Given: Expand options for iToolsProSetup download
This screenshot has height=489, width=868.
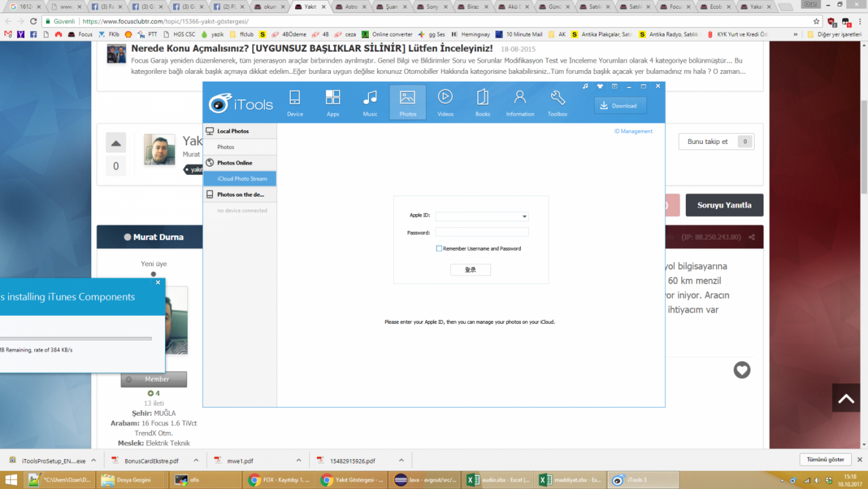Looking at the screenshot, I should [x=94, y=460].
